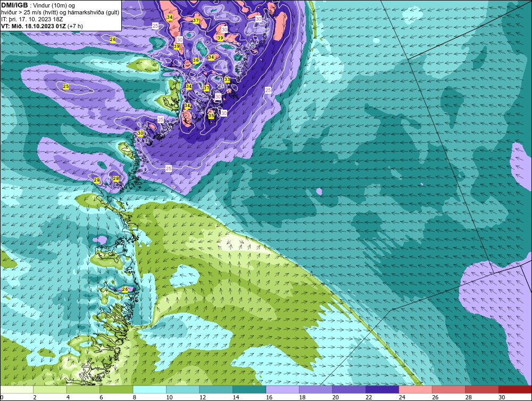
Task: Click the 6–8 m/s olive legend swatch
Action: [x=117, y=389]
